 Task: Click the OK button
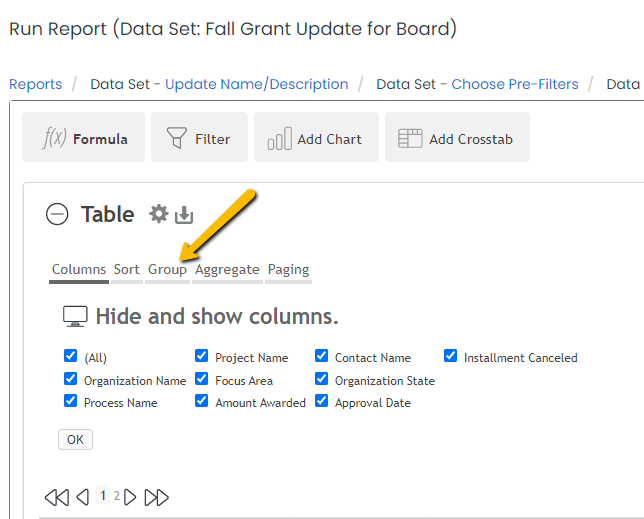75,440
